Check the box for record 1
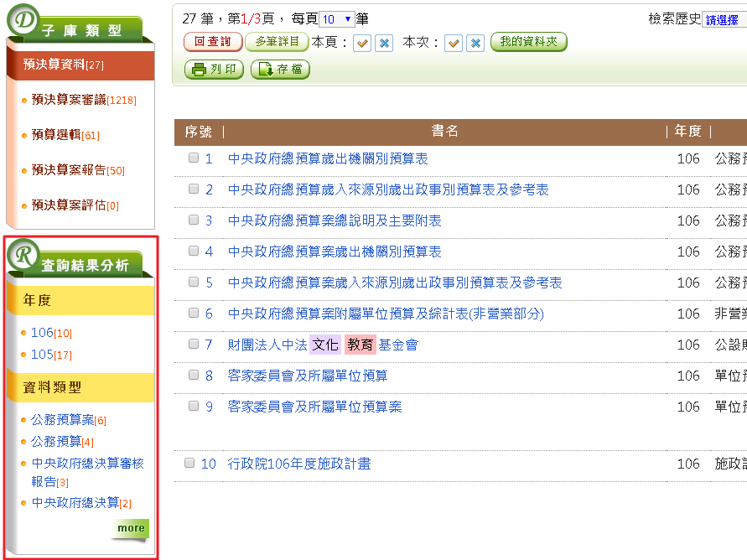 click(194, 158)
